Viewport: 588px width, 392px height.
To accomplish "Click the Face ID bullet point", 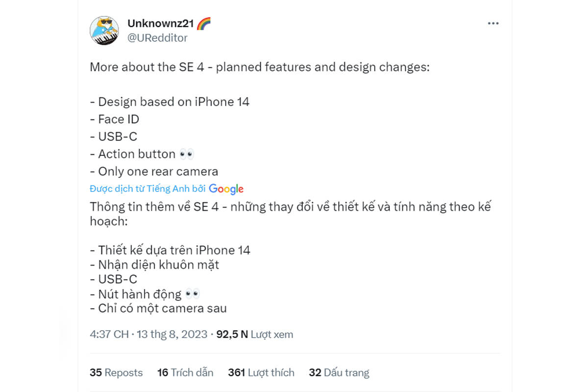I will pyautogui.click(x=114, y=119).
